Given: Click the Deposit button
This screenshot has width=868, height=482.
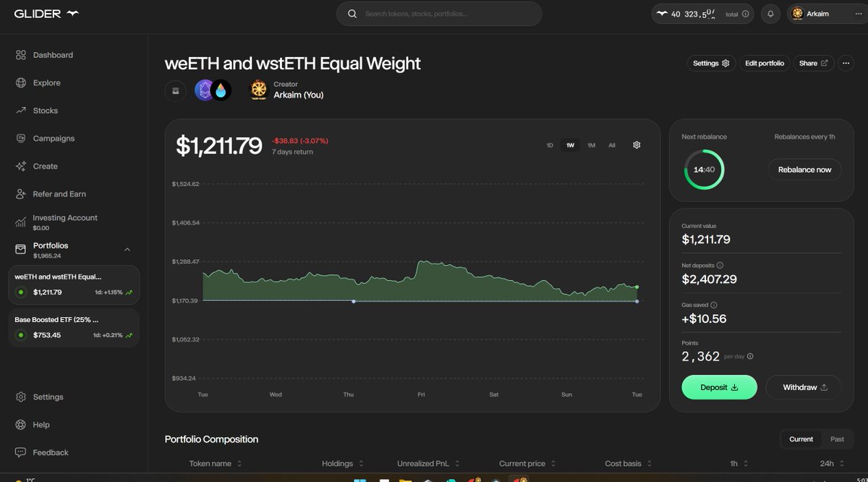Looking at the screenshot, I should [x=719, y=387].
